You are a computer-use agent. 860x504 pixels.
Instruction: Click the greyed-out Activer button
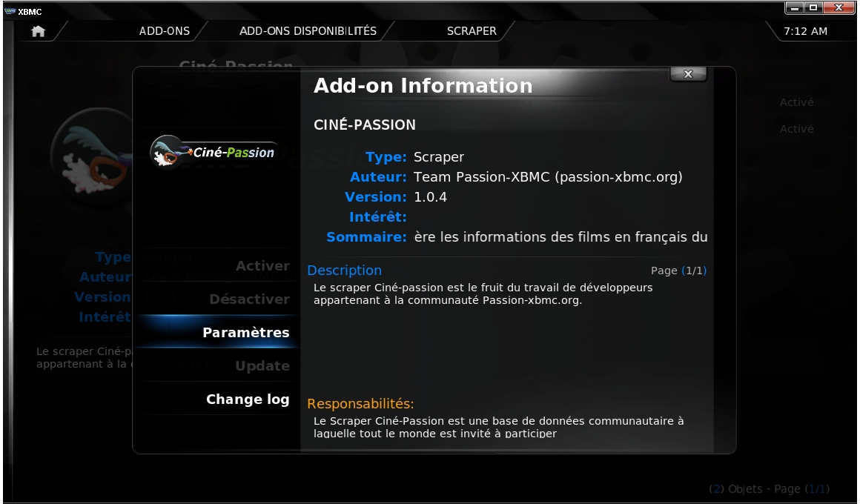click(x=218, y=266)
